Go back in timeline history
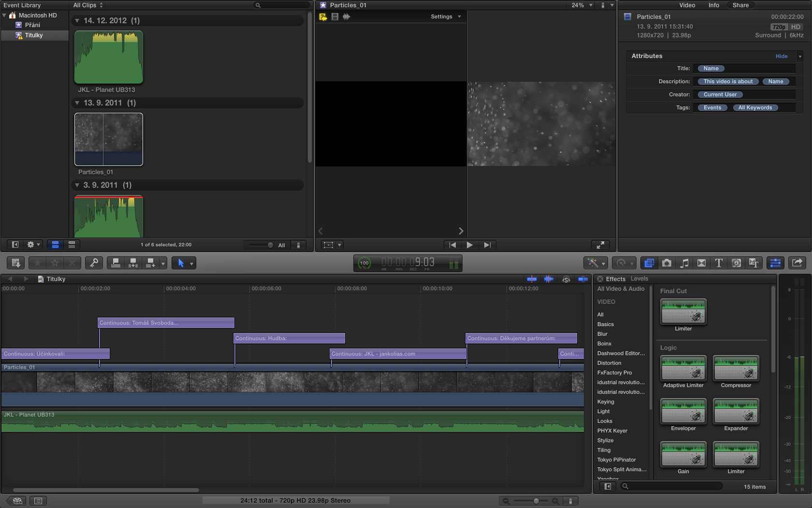 coord(10,279)
